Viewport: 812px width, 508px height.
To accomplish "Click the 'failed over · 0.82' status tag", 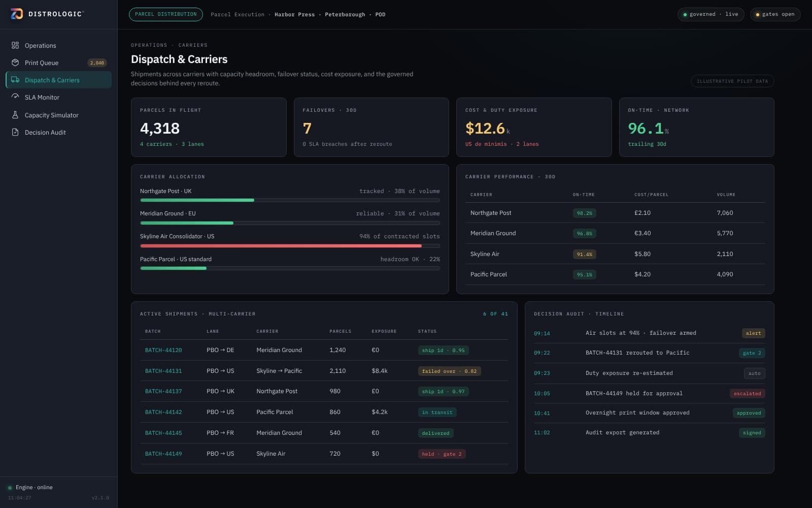I will pyautogui.click(x=449, y=371).
